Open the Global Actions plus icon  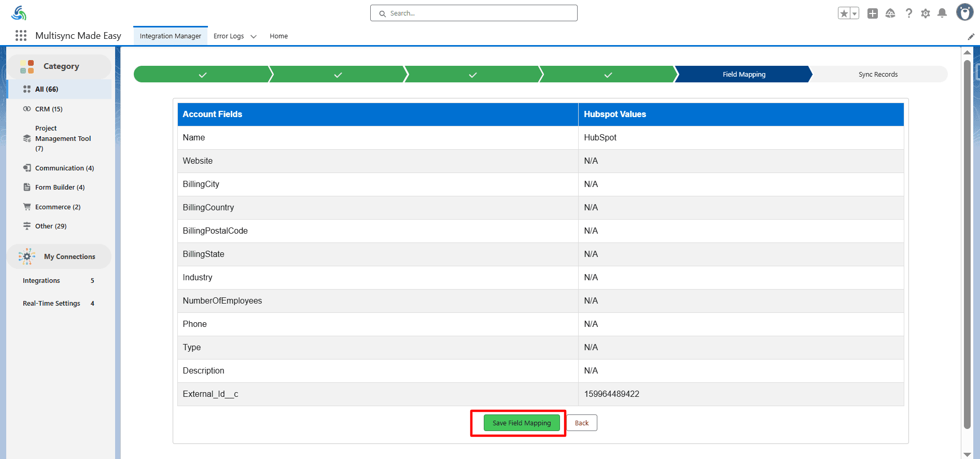click(x=873, y=13)
